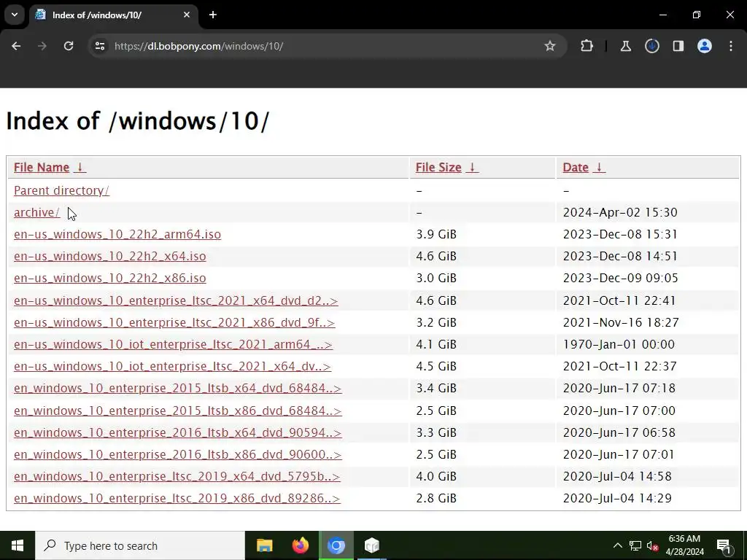The image size is (747, 560).
Task: Select the 1970-Jan-01 00:00 date cell
Action: [619, 344]
